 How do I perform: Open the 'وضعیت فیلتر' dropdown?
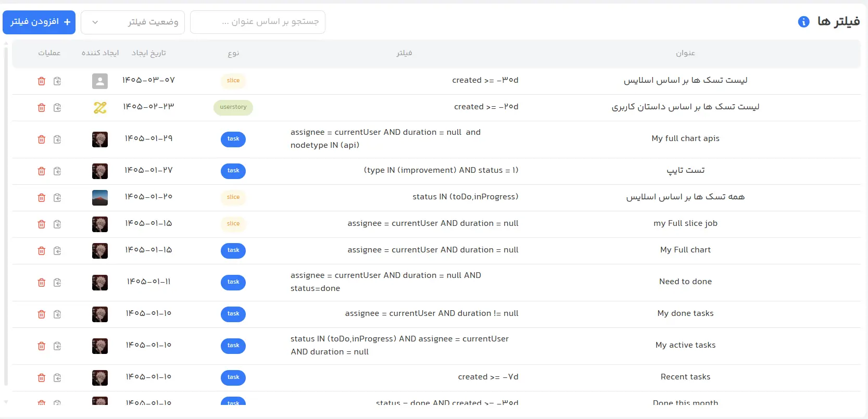pos(133,22)
